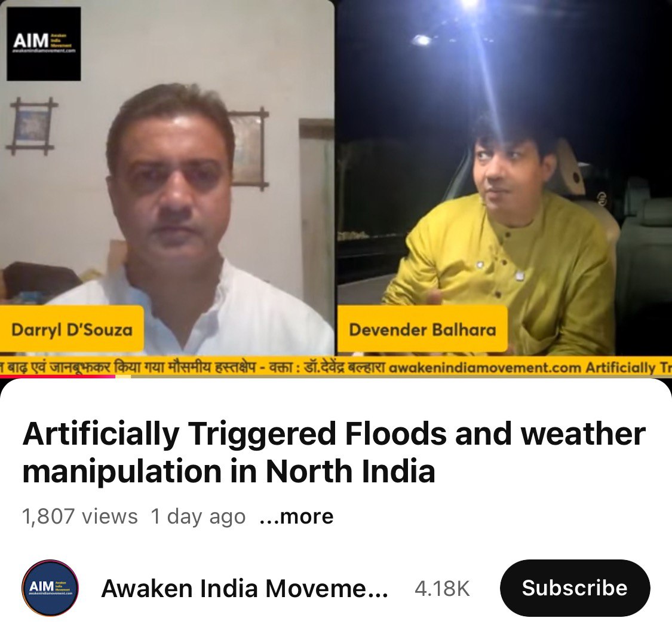Expand description with ...more
672x624 pixels.
296,516
